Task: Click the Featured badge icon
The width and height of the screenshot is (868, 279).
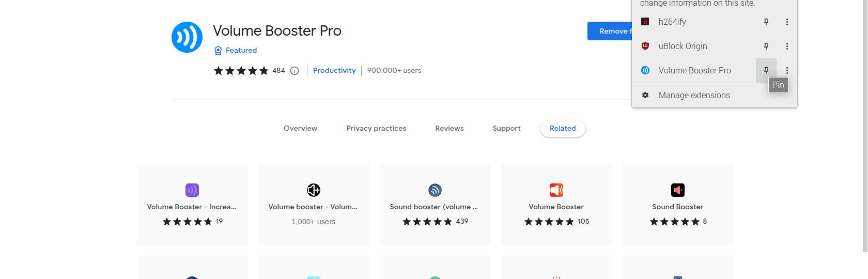Action: tap(218, 51)
